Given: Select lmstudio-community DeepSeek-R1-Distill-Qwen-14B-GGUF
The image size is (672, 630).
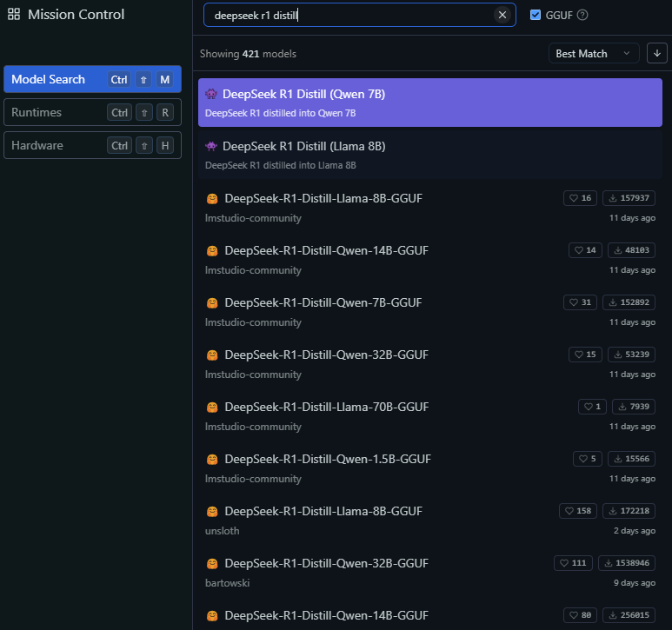Looking at the screenshot, I should 429,260.
